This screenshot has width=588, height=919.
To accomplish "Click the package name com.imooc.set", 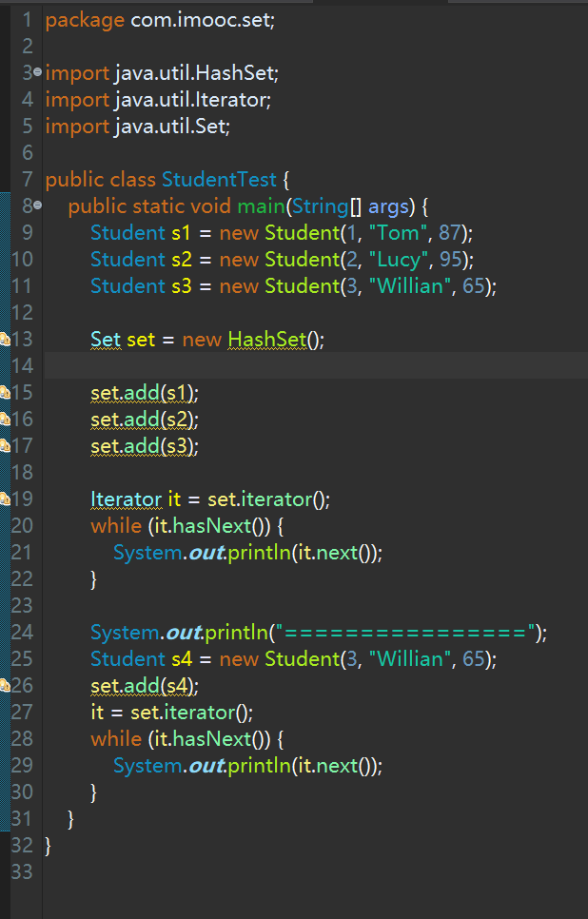I will point(200,21).
